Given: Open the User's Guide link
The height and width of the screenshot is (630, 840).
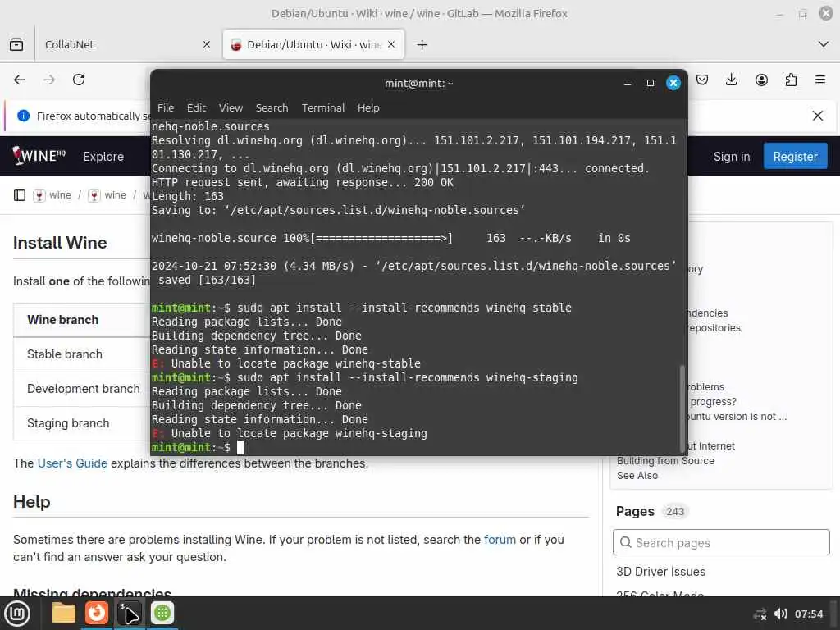Looking at the screenshot, I should point(72,463).
